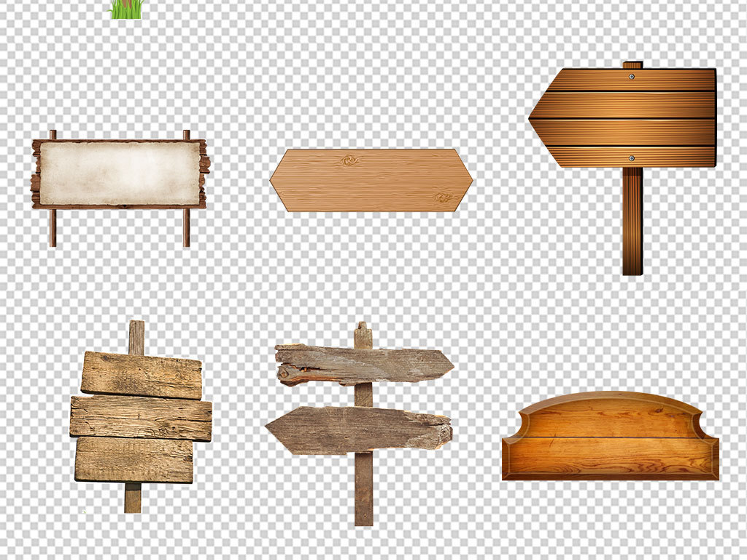Click the lower weathered arrow pointing left
Image resolution: width=747 pixels, height=560 pixels.
coord(359,429)
